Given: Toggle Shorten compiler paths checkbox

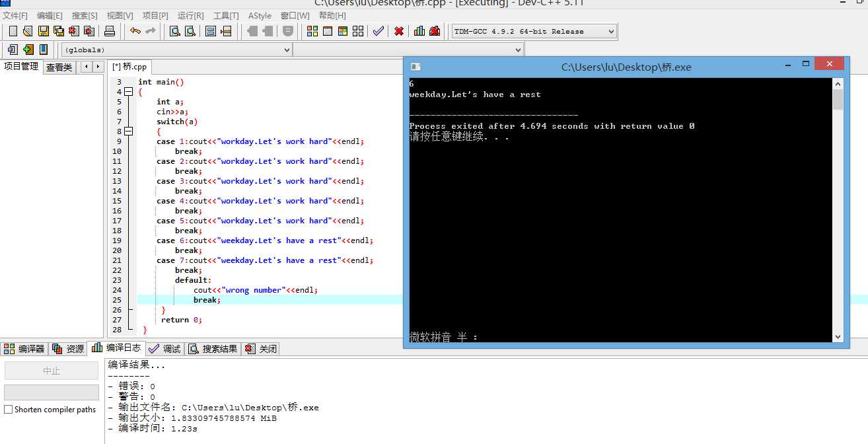Looking at the screenshot, I should [x=9, y=410].
